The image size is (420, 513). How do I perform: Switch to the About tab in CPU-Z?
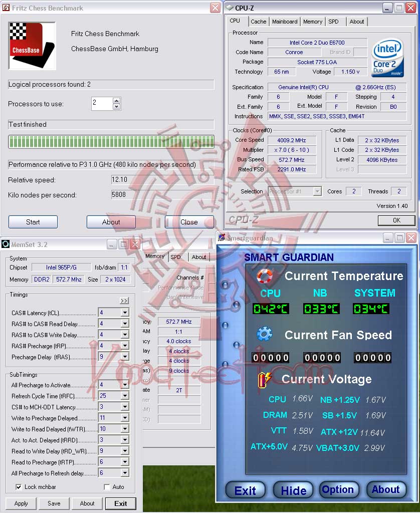coord(356,22)
